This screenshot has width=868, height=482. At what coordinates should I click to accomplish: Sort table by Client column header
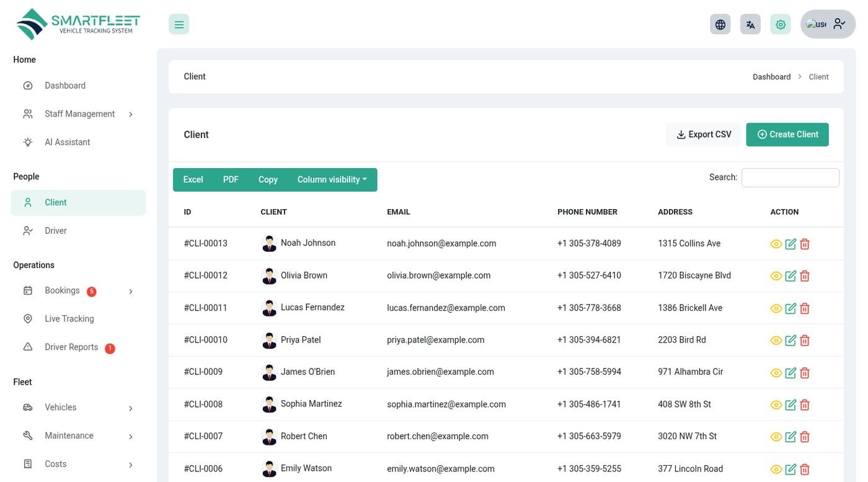tap(273, 212)
